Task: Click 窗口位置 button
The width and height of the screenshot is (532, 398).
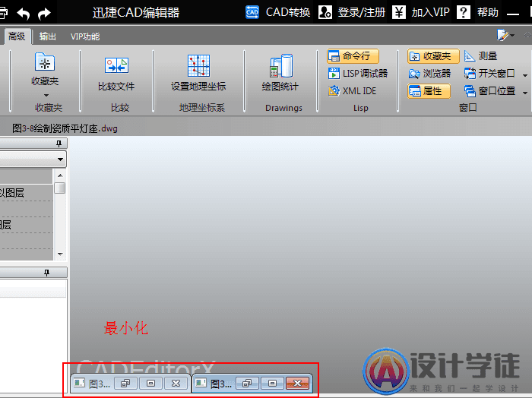Action: click(490, 91)
